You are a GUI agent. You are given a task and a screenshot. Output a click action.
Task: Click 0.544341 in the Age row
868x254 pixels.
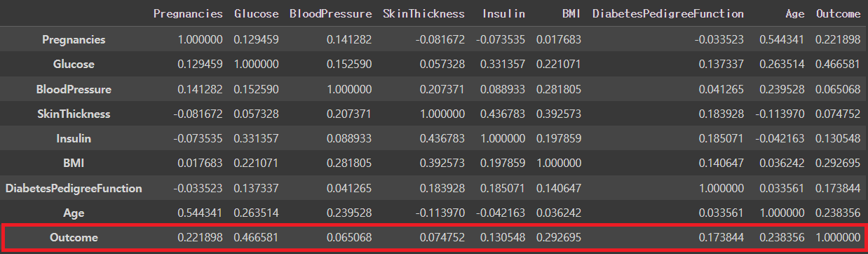(201, 213)
